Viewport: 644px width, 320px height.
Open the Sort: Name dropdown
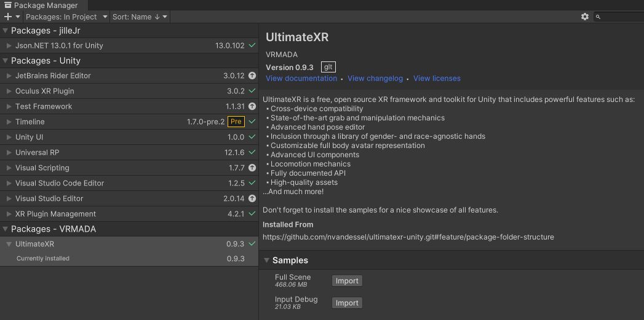[140, 17]
